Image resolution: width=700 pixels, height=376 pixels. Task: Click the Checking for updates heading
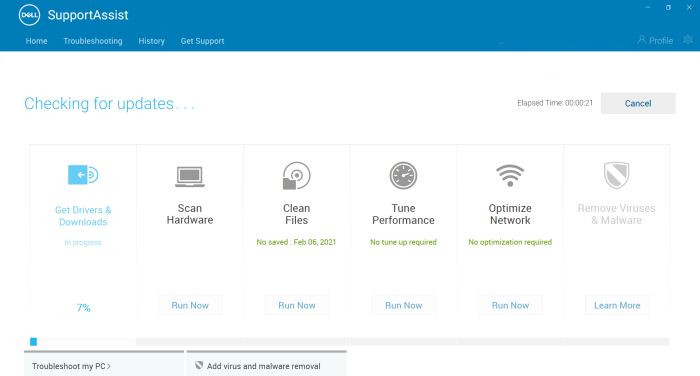[x=109, y=104]
